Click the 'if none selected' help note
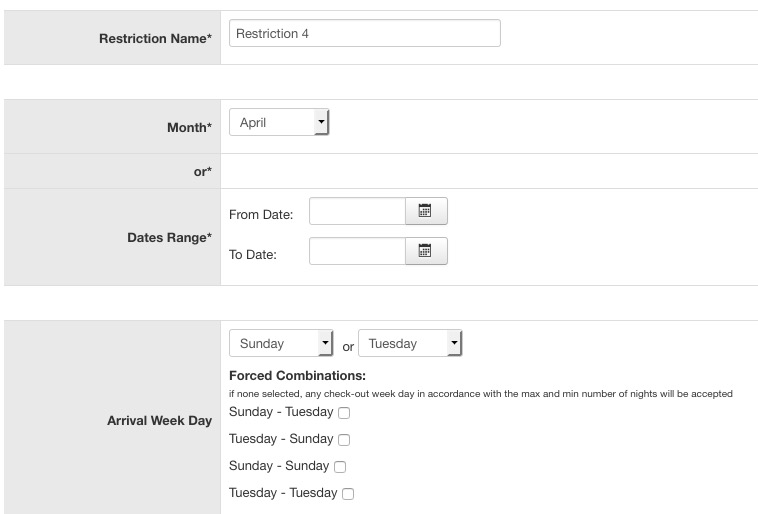This screenshot has width=758, height=514. [481, 394]
